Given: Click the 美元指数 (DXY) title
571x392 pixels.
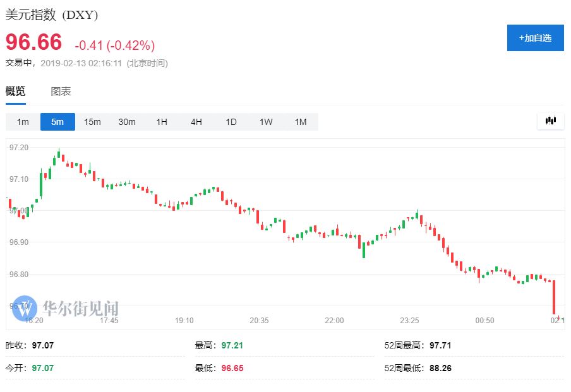Looking at the screenshot, I should coord(52,15).
